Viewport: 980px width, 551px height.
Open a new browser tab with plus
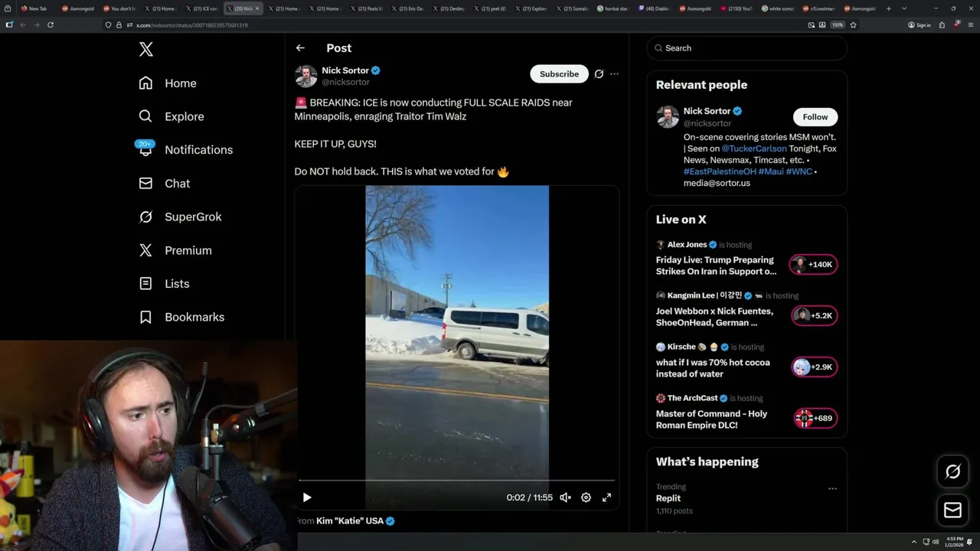click(x=888, y=8)
